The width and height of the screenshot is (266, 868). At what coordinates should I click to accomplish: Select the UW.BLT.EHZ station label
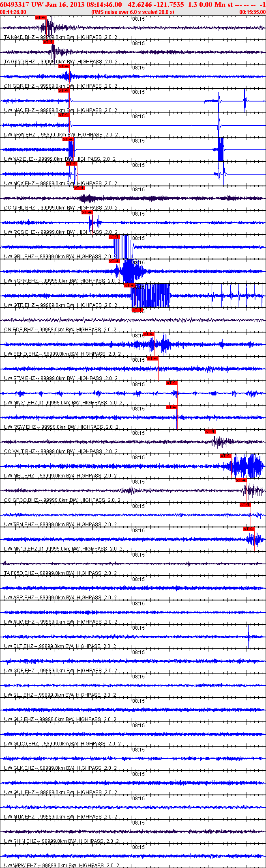[x=60, y=646]
